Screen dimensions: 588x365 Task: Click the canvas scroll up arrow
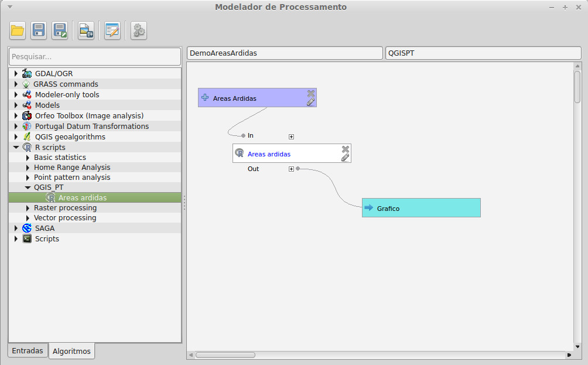point(577,66)
